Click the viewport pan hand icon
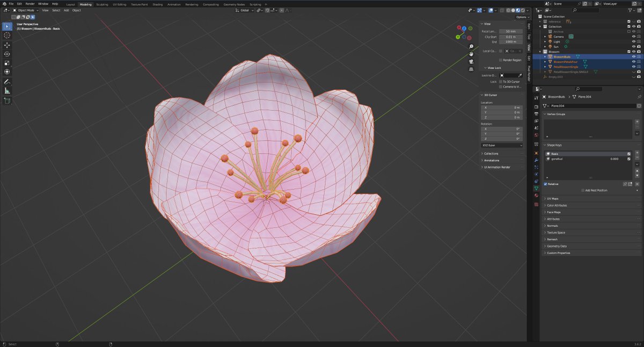 pos(471,54)
